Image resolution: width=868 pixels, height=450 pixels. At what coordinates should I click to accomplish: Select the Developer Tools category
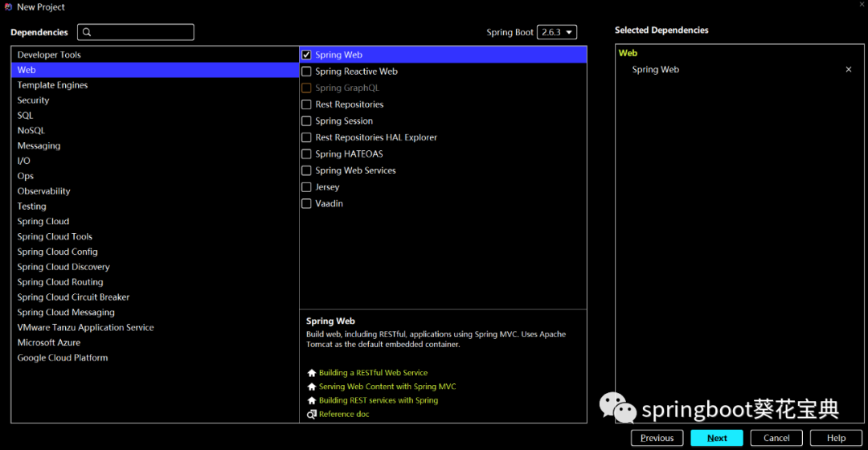point(155,55)
